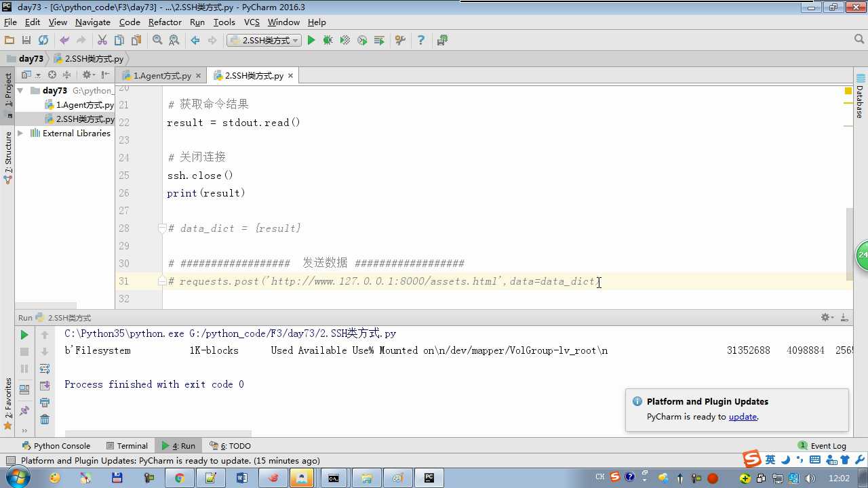Open a project with the folder icon

[x=9, y=41]
